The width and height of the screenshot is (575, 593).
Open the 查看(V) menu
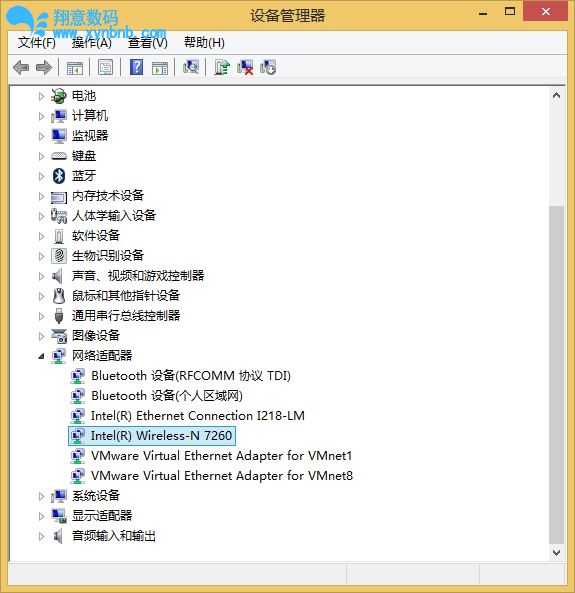(x=148, y=42)
